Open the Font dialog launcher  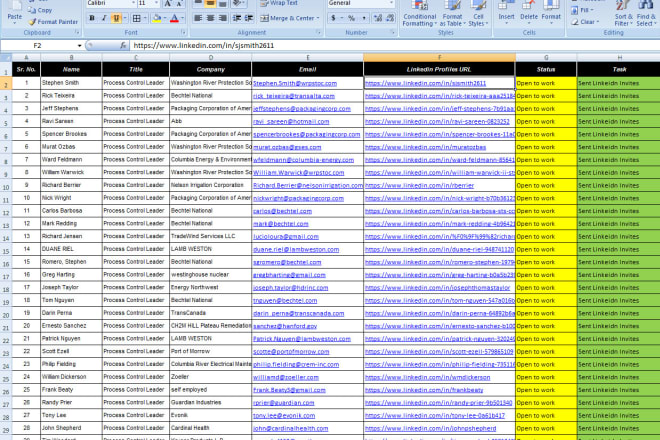184,32
